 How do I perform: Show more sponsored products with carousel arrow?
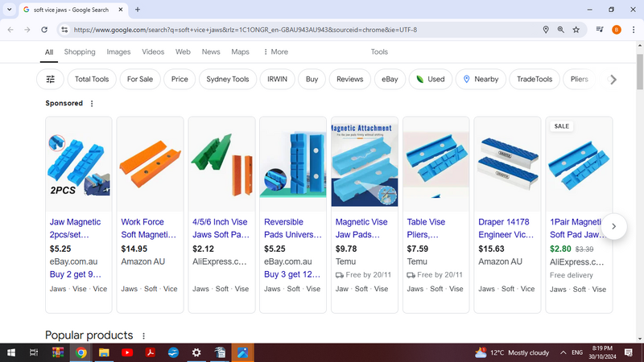point(613,227)
